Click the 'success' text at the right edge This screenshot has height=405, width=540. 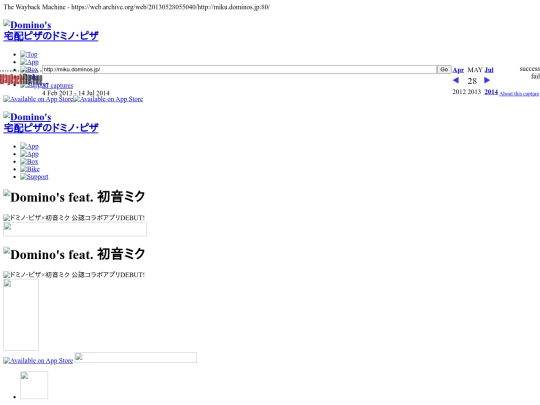tap(530, 69)
